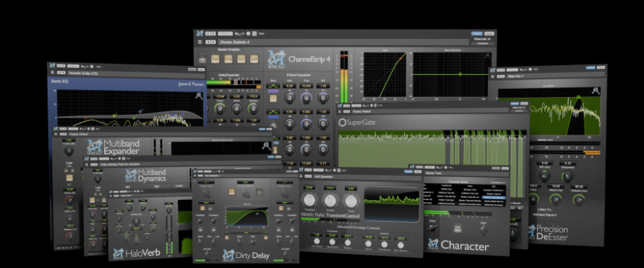Click the 4.50k frequency value field

(307, 112)
